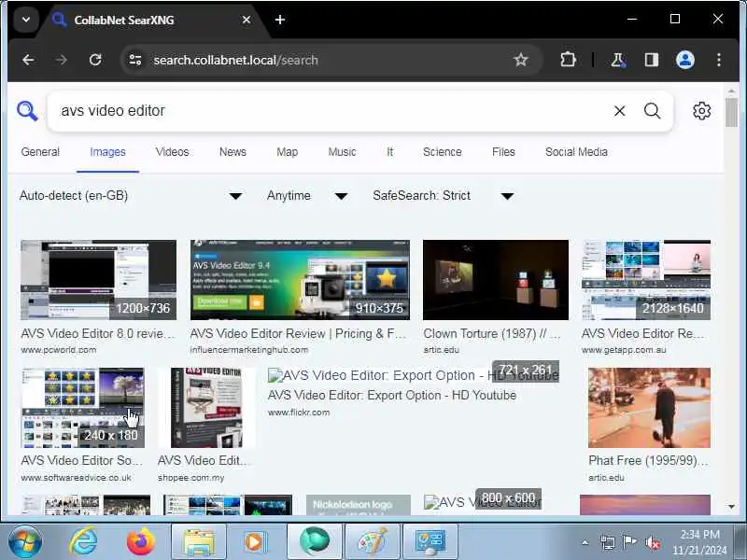Open Chrome Labs flask icon
This screenshot has width=747, height=560.
pyautogui.click(x=618, y=60)
